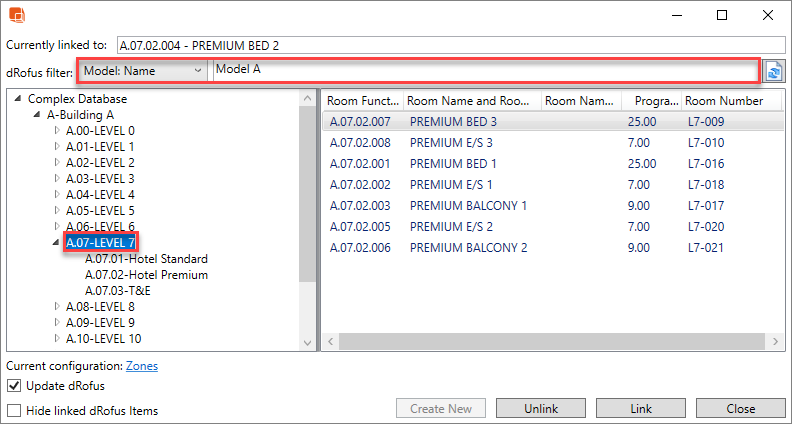
Task: Expand the A.08-LEVEL 8 tree node
Action: [57, 307]
